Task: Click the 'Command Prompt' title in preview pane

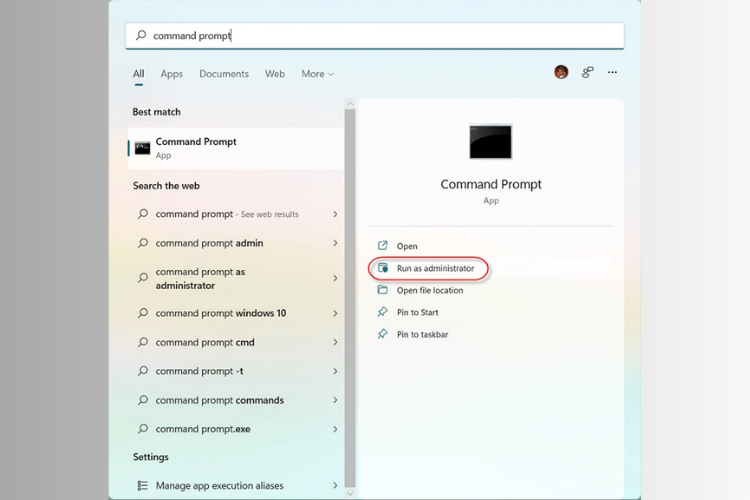Action: 491,184
